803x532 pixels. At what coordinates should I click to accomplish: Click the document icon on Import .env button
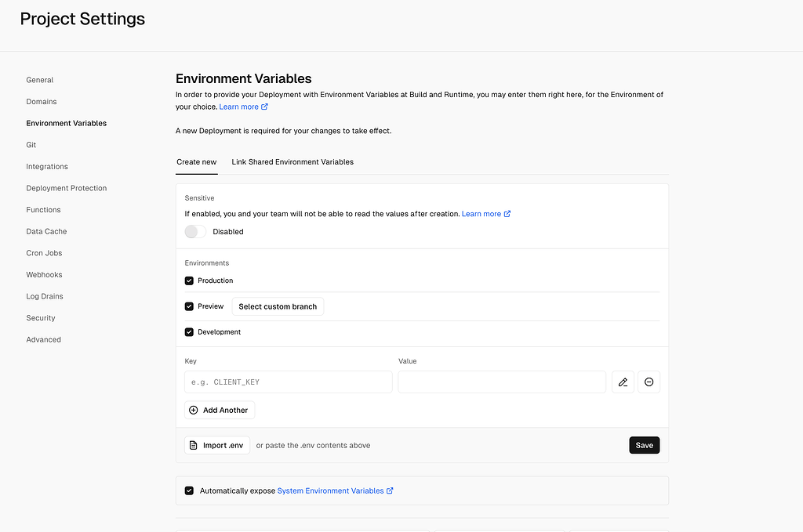tap(195, 444)
